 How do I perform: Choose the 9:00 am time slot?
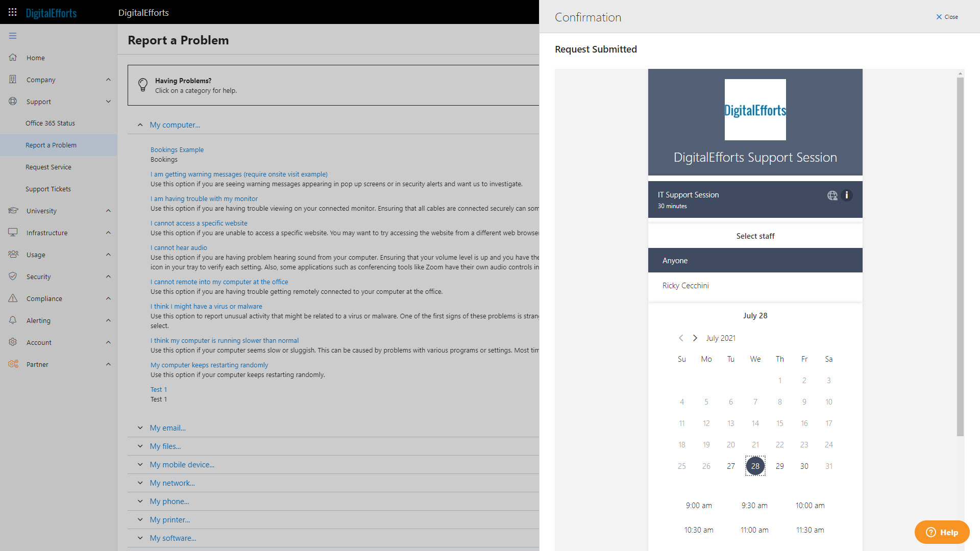pos(699,505)
